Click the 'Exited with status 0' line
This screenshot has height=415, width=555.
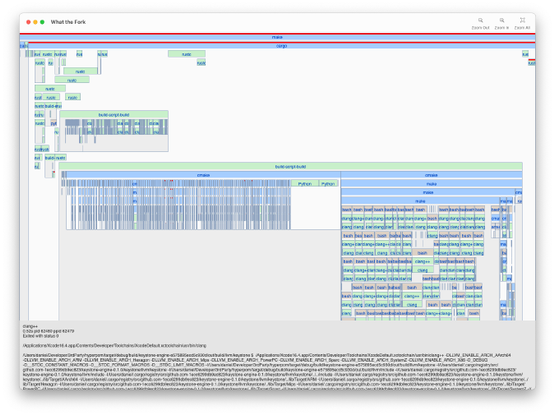pyautogui.click(x=41, y=336)
